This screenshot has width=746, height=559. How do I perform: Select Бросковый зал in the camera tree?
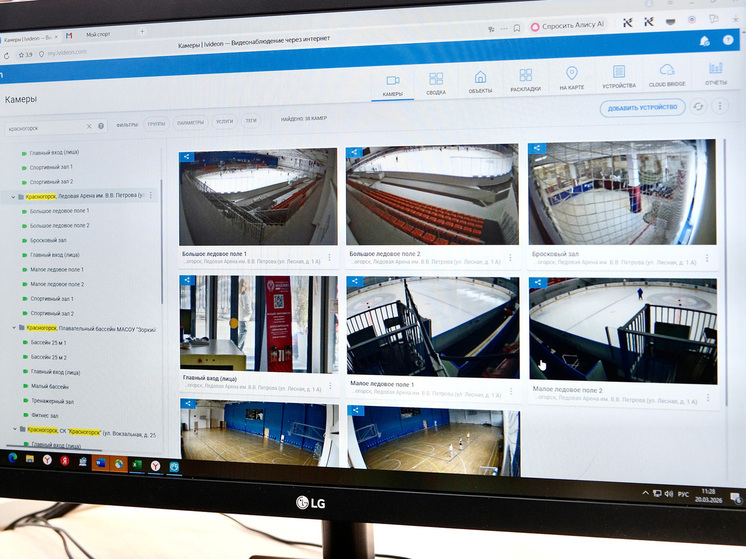[51, 241]
